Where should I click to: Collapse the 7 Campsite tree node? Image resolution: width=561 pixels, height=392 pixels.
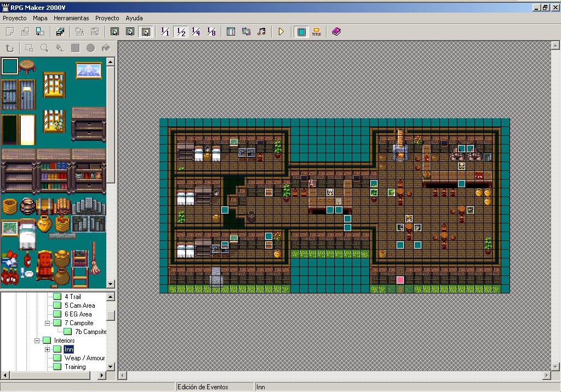tap(47, 323)
